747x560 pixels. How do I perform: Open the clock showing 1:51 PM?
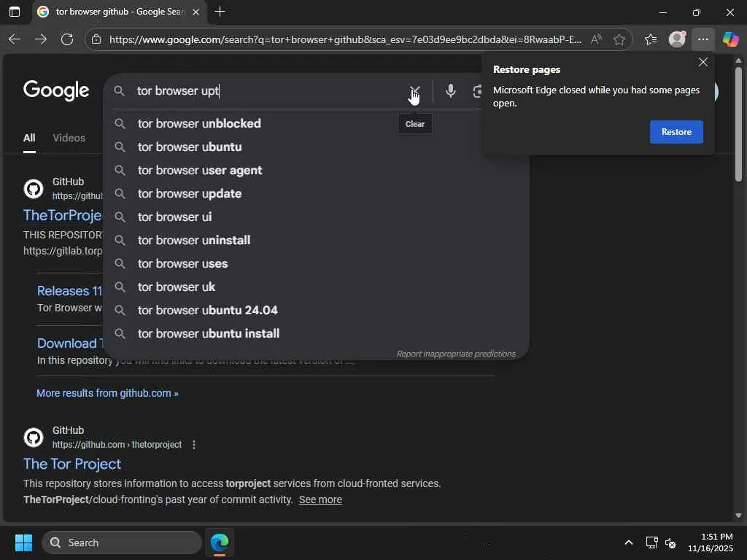711,542
